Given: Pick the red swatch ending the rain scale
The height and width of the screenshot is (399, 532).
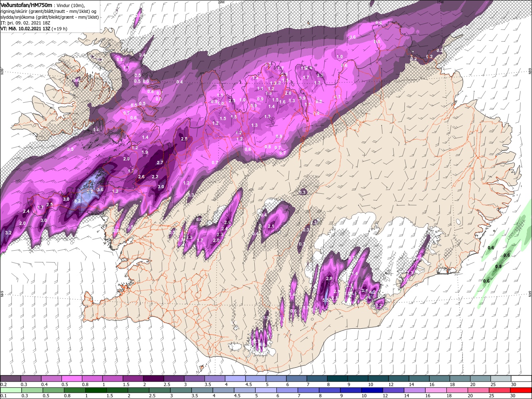Looking at the screenshot, I should pyautogui.click(x=521, y=390).
